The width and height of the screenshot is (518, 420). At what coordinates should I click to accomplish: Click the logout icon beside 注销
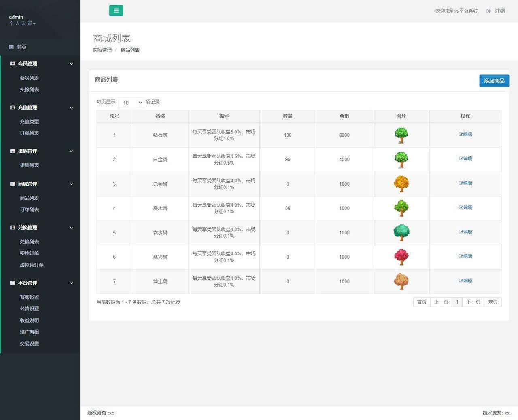click(x=489, y=11)
